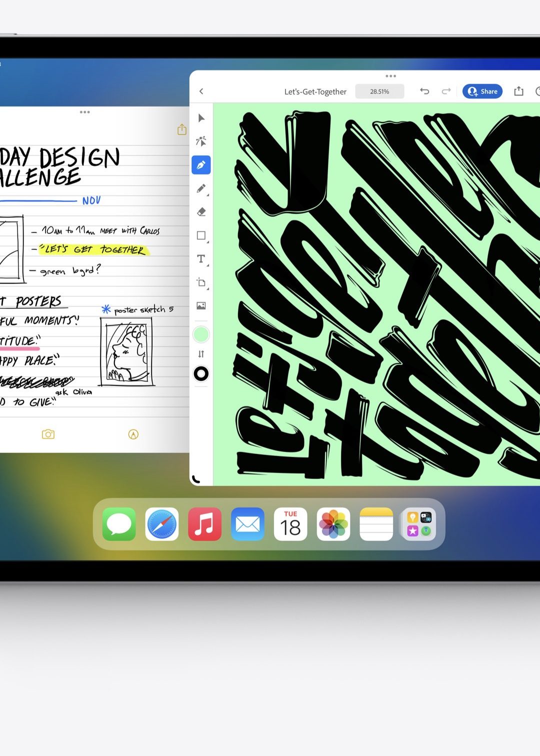
Task: Swap fill and stroke colors
Action: coord(200,354)
